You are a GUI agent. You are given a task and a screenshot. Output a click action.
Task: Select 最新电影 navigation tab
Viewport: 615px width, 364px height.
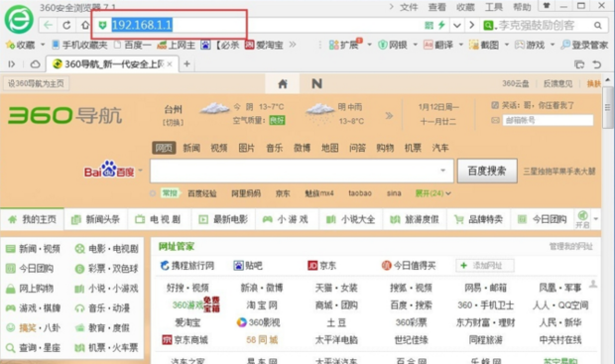coord(223,219)
